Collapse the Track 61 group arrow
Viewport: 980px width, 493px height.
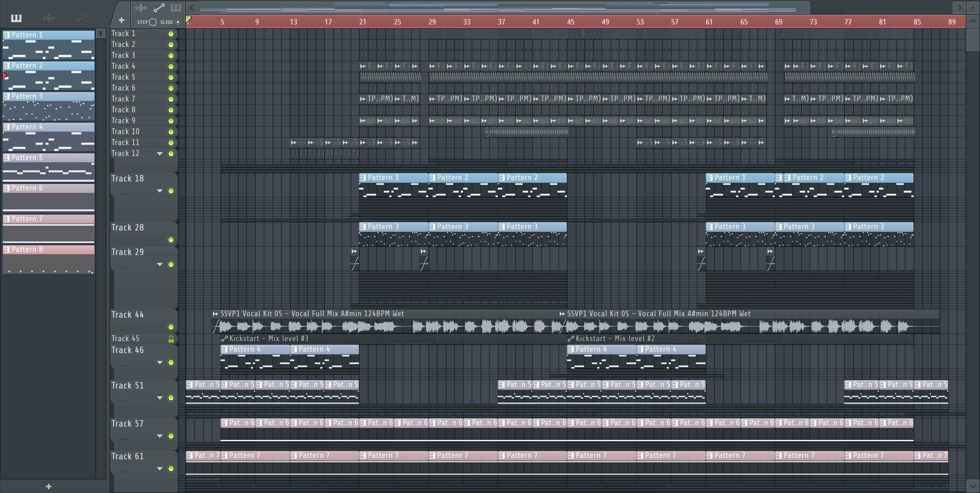160,468
